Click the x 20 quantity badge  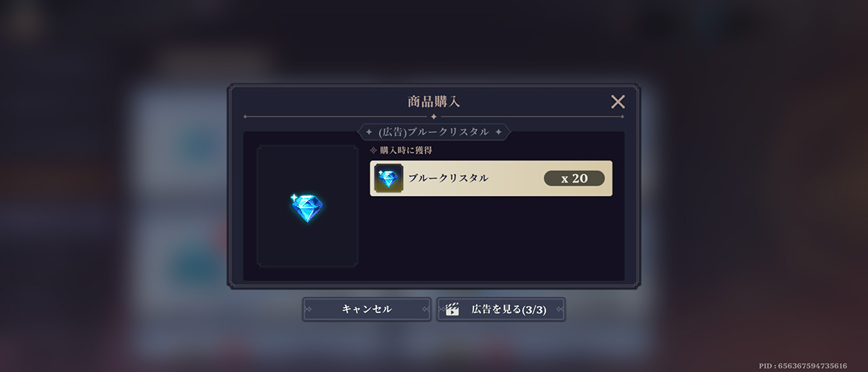tap(574, 179)
